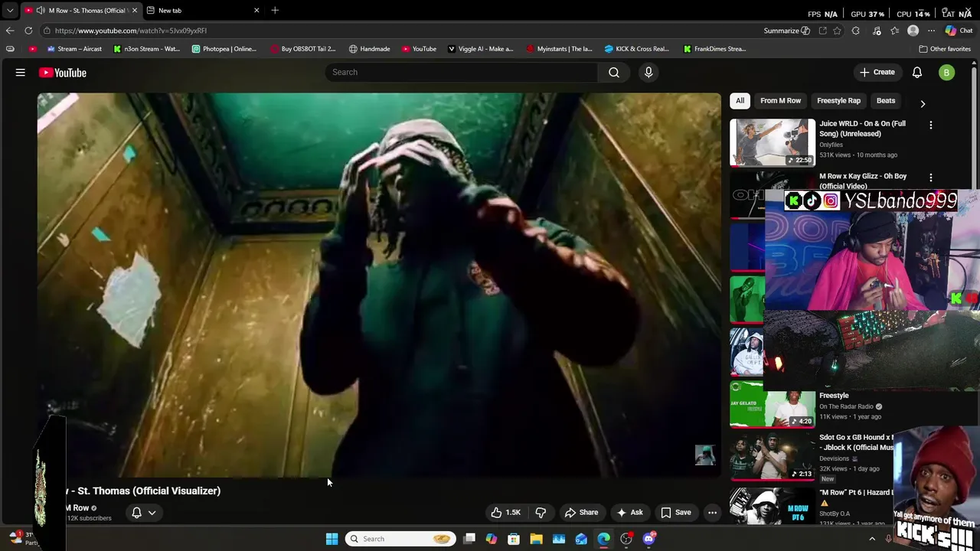
Task: Open the Copilot Chat button
Action: [959, 31]
